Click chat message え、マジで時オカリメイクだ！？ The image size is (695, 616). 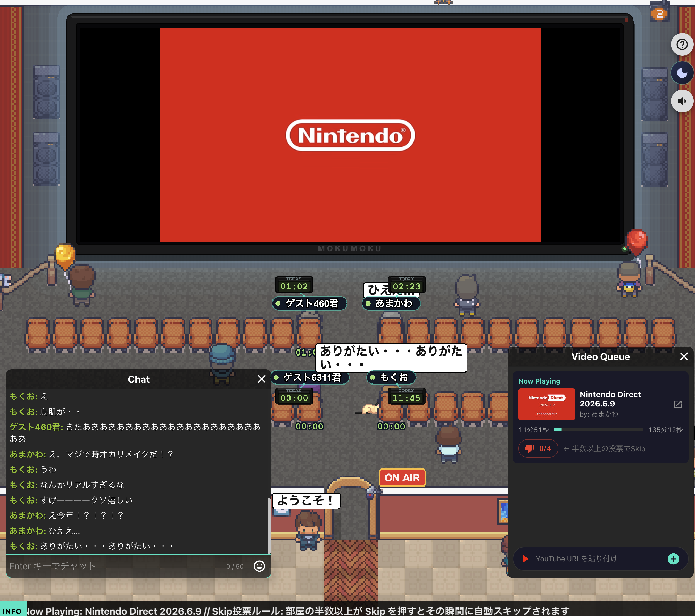click(x=111, y=454)
